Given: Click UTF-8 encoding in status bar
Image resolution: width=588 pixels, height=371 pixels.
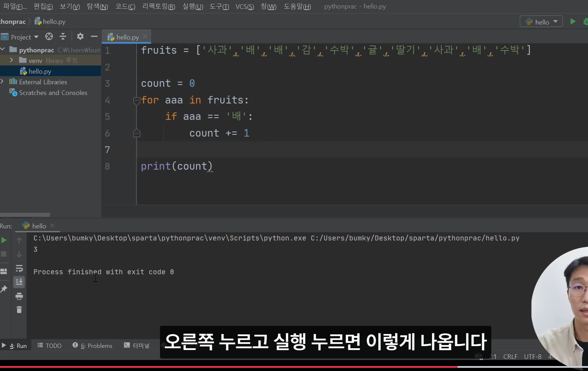Looking at the screenshot, I should tap(533, 356).
